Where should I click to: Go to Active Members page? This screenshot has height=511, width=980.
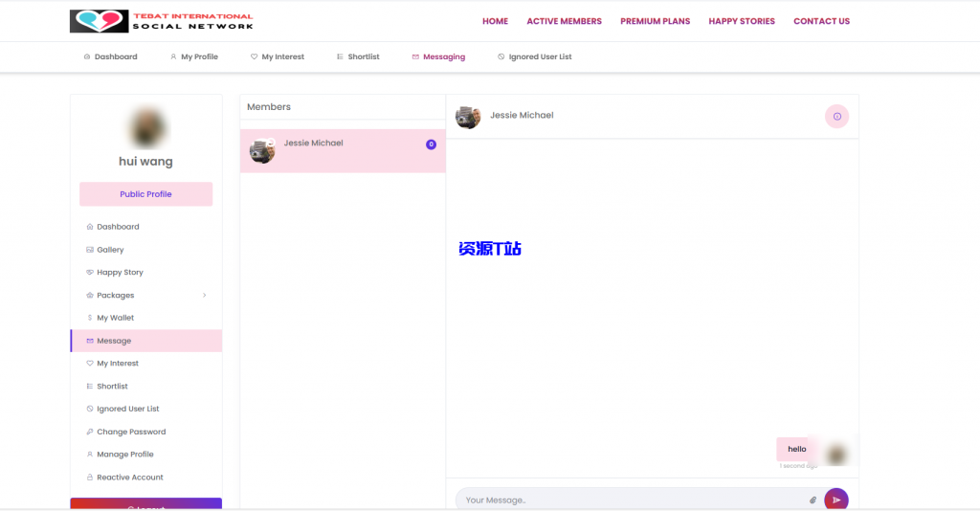564,21
